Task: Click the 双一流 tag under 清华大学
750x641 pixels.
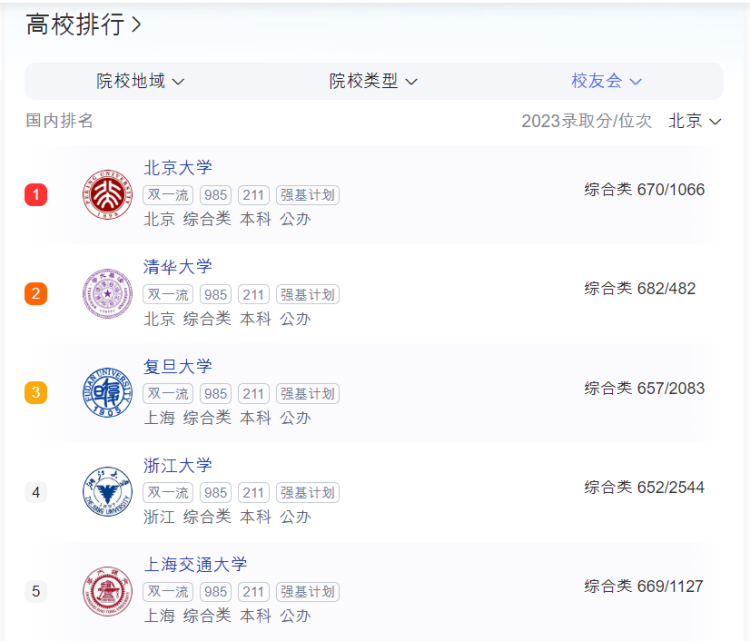Action: click(x=168, y=294)
